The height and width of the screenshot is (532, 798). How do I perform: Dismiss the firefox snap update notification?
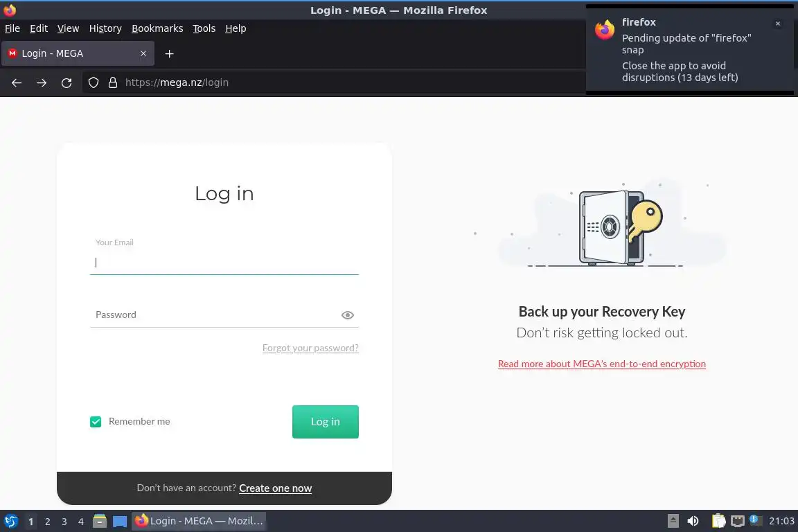pos(778,24)
